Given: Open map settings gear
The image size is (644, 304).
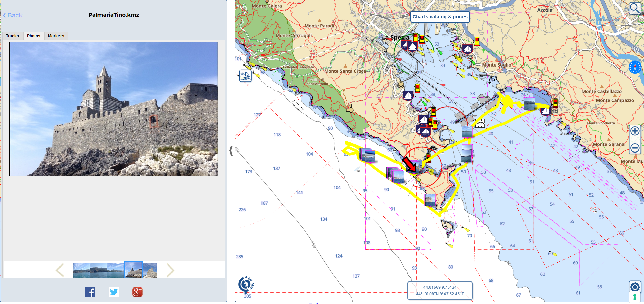Looking at the screenshot, I should (x=635, y=287).
